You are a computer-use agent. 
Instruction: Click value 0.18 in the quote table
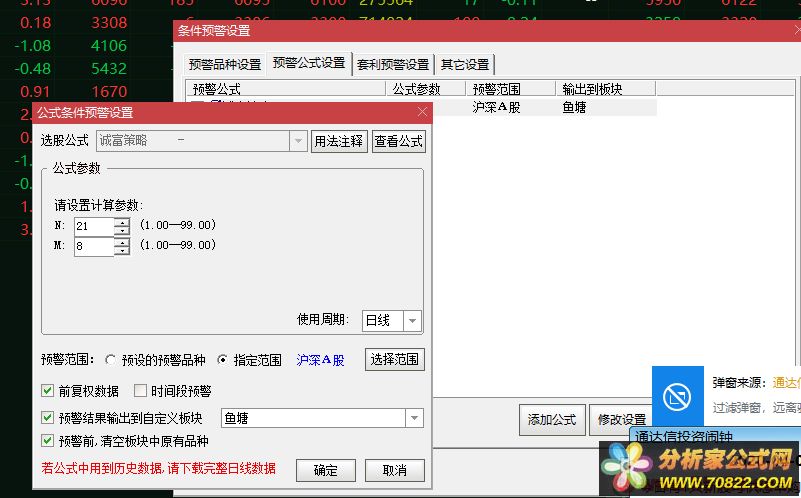point(35,22)
